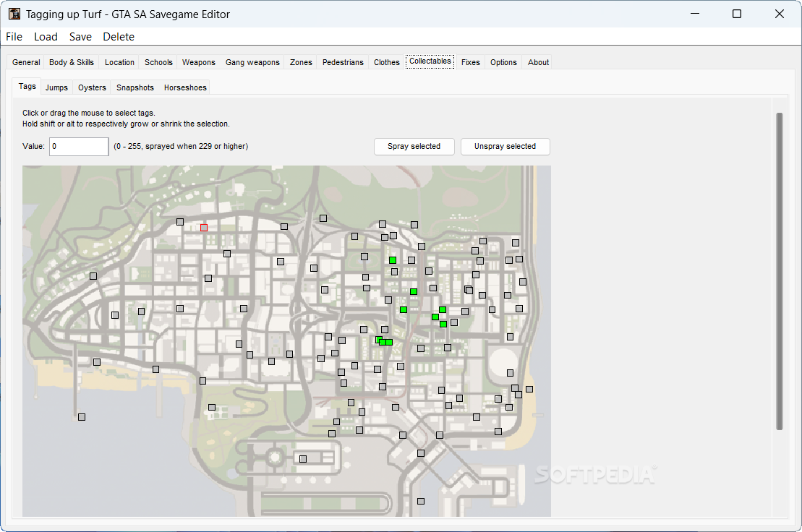Focus the tag Value input field
Image resolution: width=802 pixels, height=532 pixels.
pos(79,146)
